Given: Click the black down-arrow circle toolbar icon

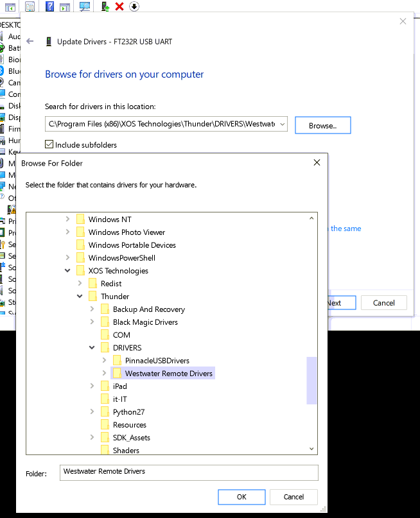Looking at the screenshot, I should [x=134, y=6].
